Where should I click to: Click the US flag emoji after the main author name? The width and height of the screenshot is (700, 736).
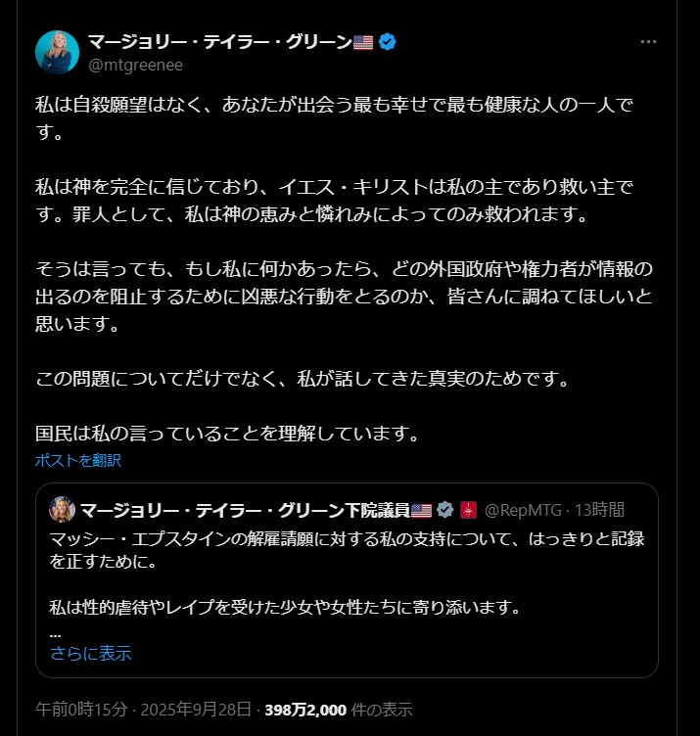pyautogui.click(x=363, y=42)
